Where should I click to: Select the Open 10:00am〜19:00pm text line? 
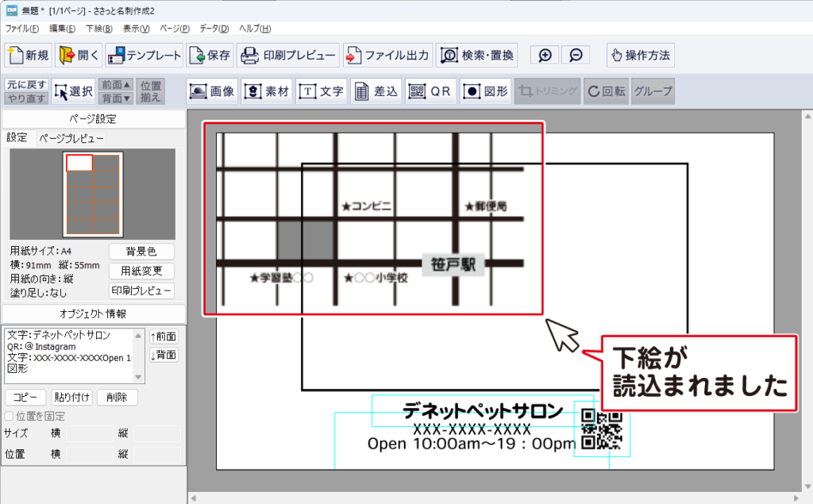click(x=472, y=444)
